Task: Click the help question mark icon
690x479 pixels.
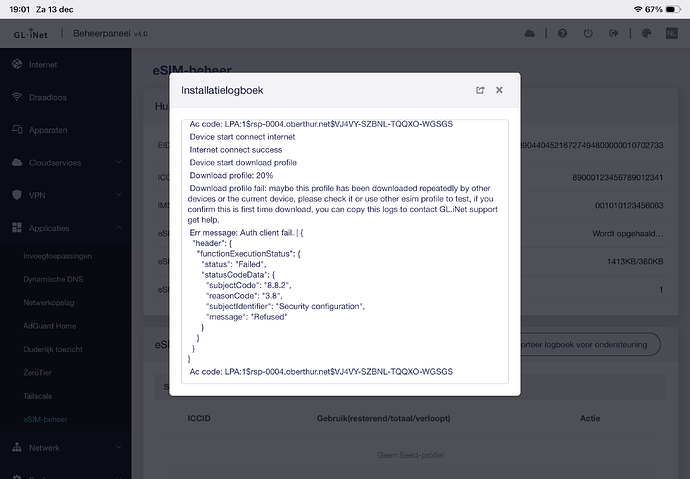Action: 563,34
